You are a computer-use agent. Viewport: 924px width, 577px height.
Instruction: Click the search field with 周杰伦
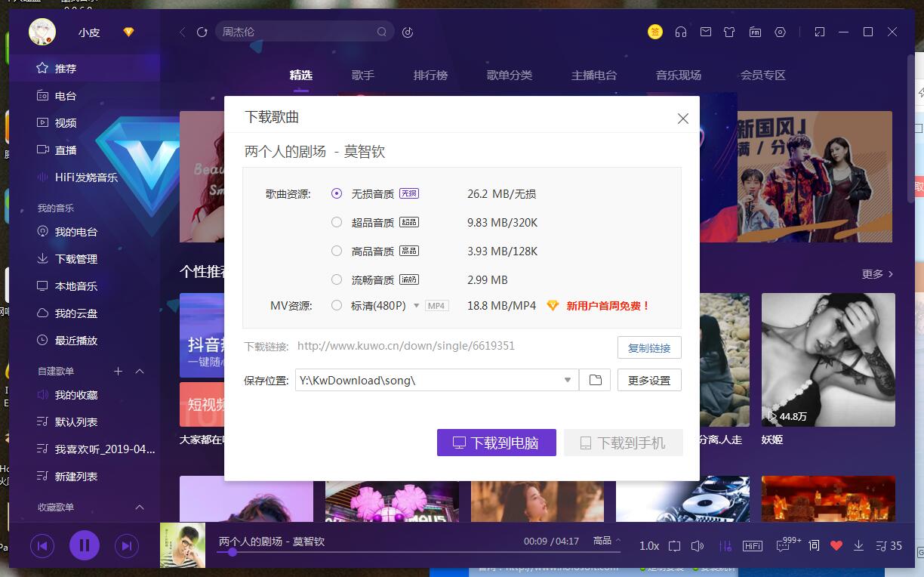click(x=305, y=32)
